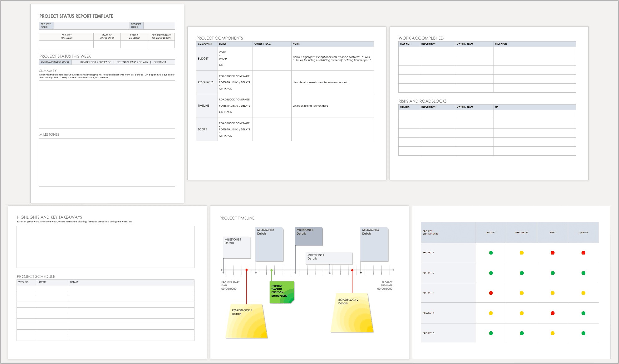This screenshot has height=364, width=619.
Task: Select UNDER in the Budget status cell
Action: tap(223, 59)
